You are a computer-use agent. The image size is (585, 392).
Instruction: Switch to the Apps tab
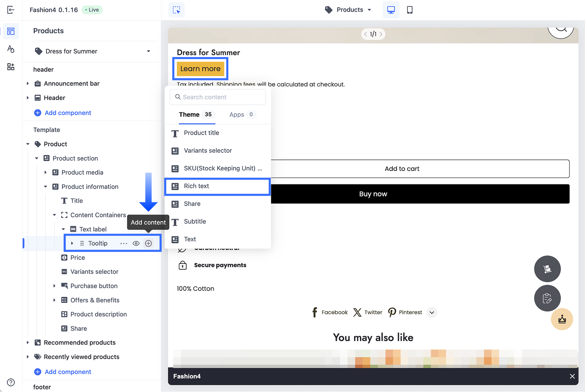tap(242, 115)
